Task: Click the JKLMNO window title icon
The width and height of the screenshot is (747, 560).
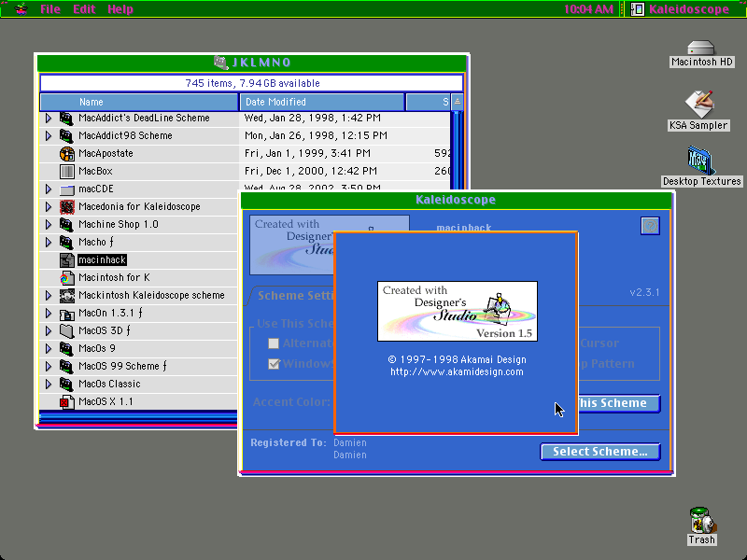Action: click(220, 63)
